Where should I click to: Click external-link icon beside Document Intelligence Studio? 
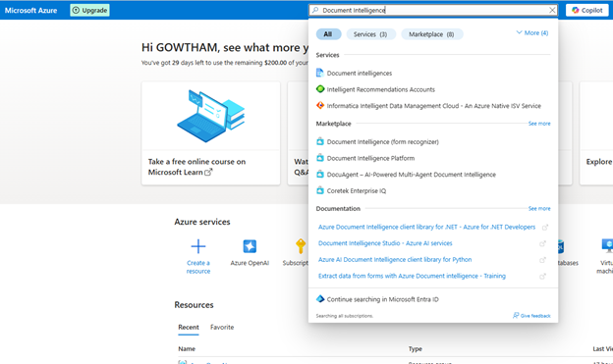click(x=542, y=243)
